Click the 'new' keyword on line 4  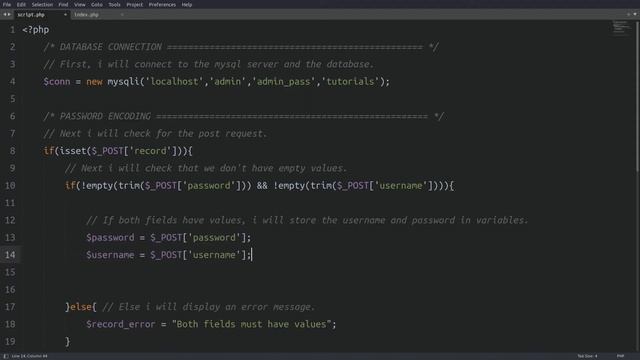pyautogui.click(x=94, y=82)
